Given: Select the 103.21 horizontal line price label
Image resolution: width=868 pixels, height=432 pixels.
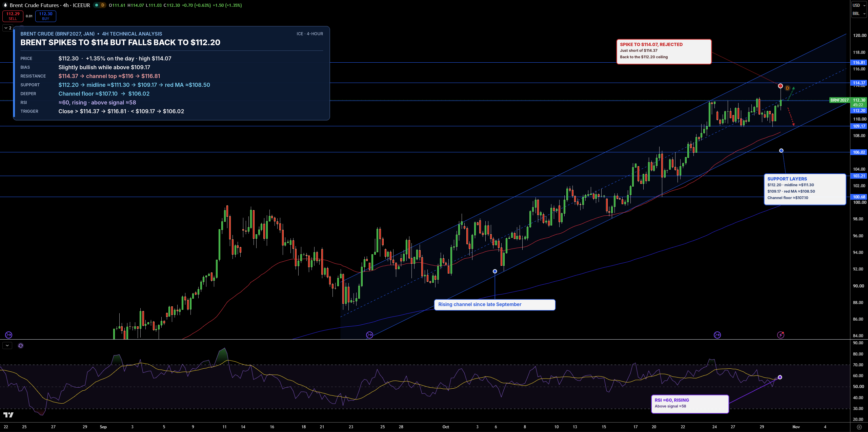Looking at the screenshot, I should (x=859, y=176).
